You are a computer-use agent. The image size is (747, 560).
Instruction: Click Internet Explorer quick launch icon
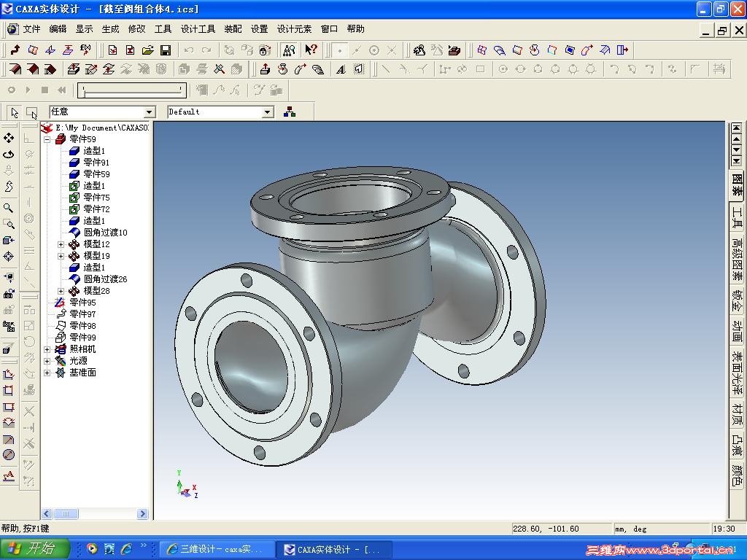coord(127,549)
